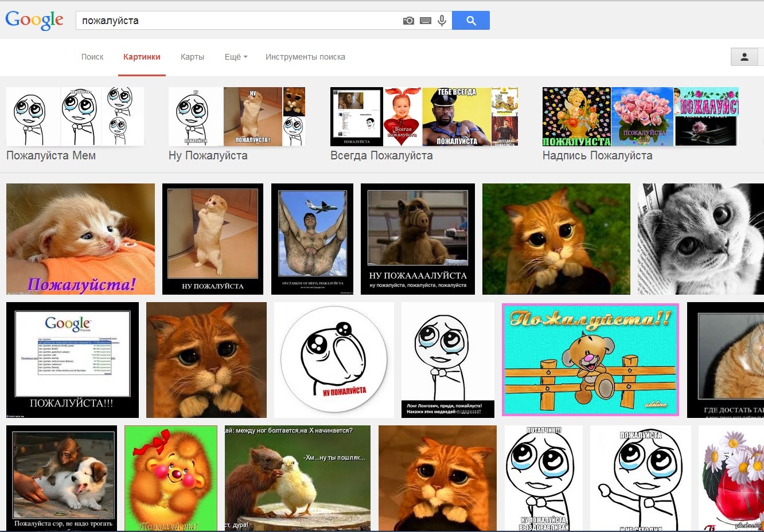Viewport: 764px width, 532px height.
Task: Open black-and-white big-eyed kitten photo
Action: [701, 239]
